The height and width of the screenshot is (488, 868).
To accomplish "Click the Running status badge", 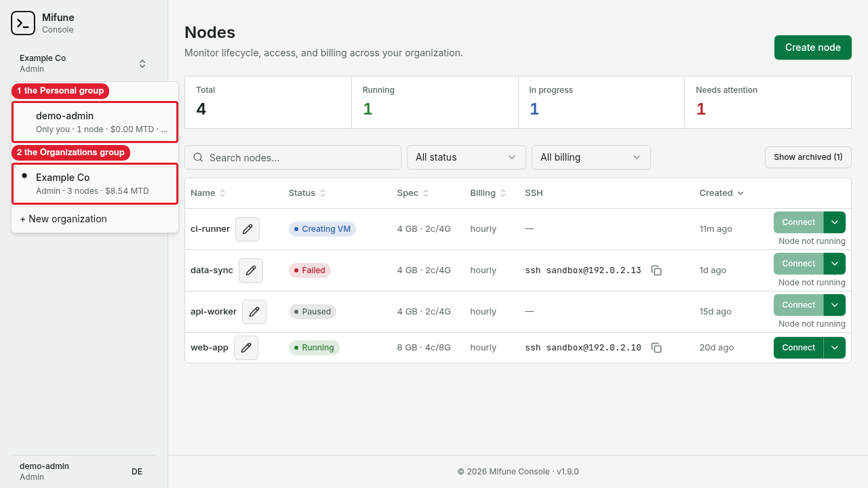I will (x=314, y=348).
